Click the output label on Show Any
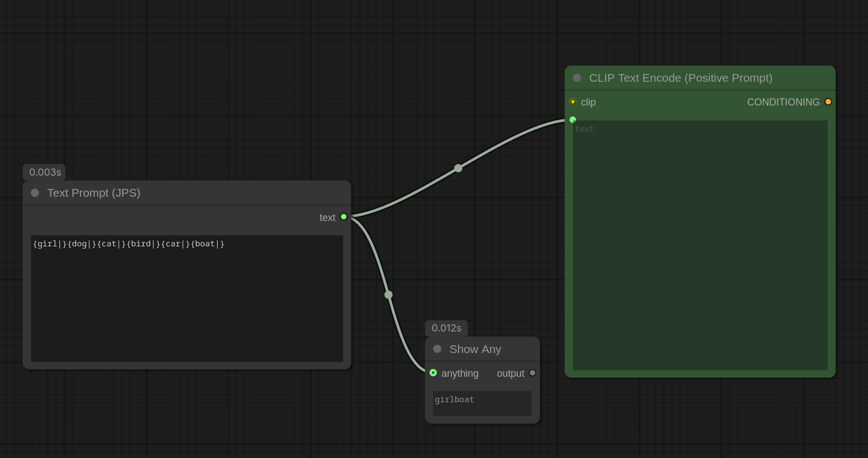 [x=511, y=373]
